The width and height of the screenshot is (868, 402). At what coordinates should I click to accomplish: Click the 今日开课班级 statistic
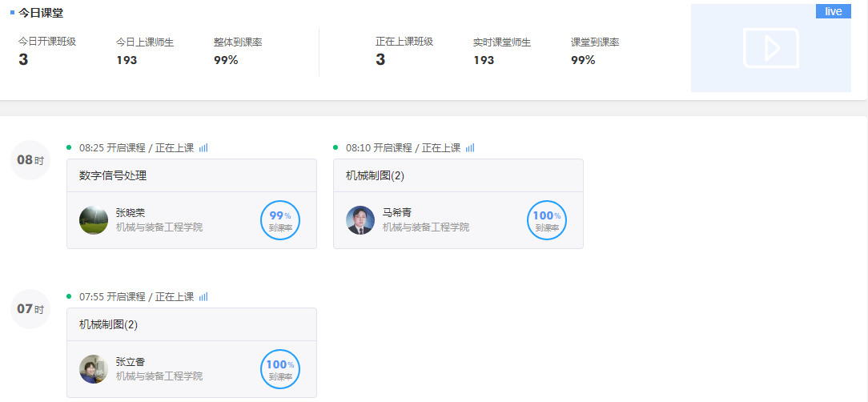(x=47, y=51)
